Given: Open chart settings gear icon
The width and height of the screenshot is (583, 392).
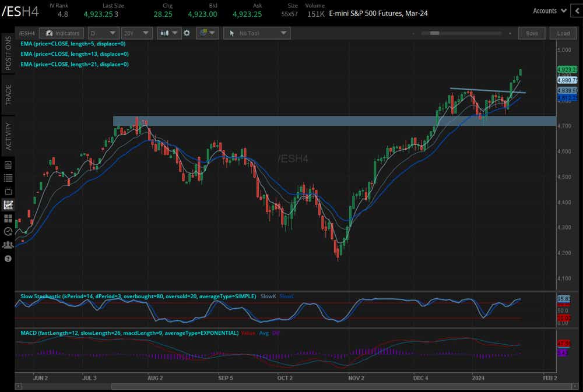Looking at the screenshot, I should (187, 33).
